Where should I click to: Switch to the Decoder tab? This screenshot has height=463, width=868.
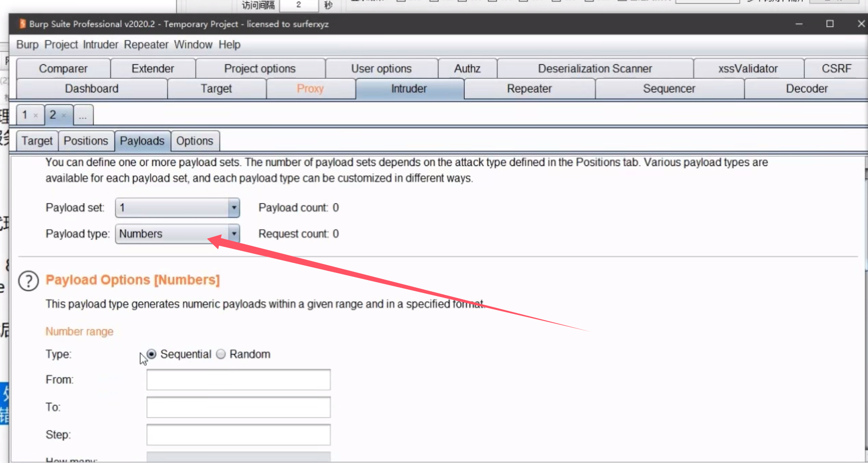click(806, 88)
